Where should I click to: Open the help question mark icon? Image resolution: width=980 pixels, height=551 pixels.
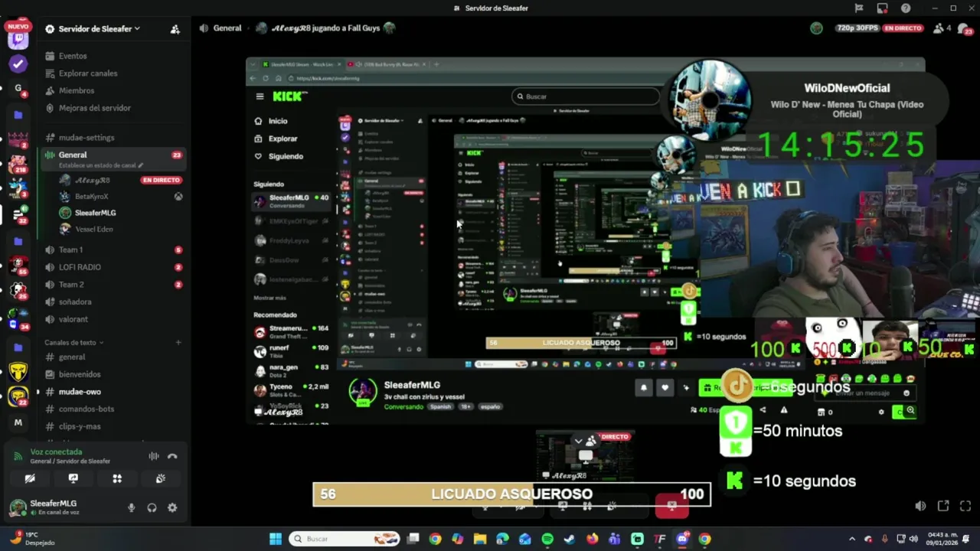pyautogui.click(x=906, y=8)
